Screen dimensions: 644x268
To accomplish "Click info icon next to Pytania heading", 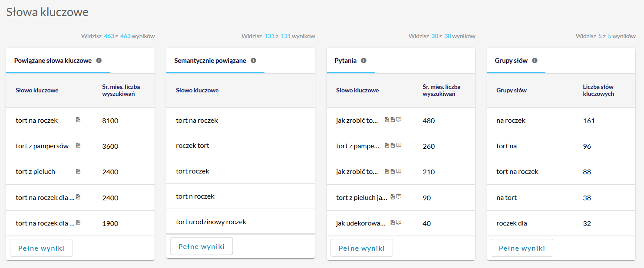I will click(x=363, y=61).
